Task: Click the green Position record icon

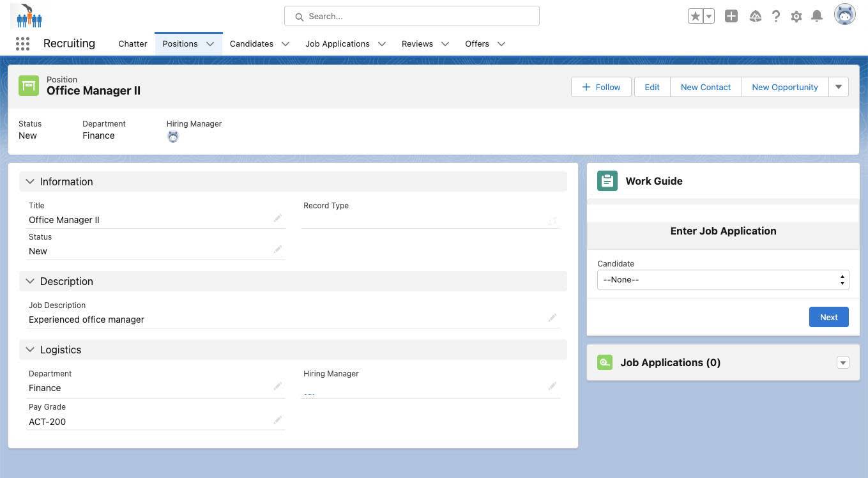Action: 29,86
